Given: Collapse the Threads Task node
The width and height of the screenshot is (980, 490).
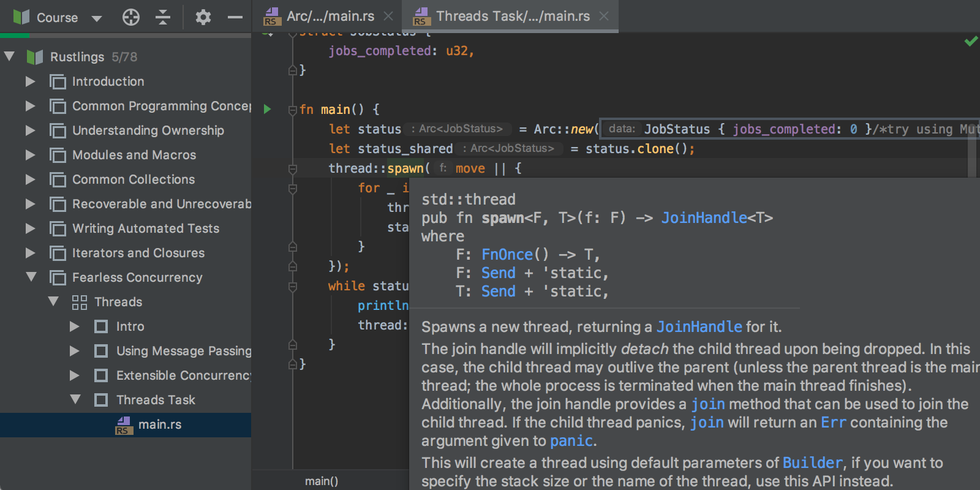Looking at the screenshot, I should [x=75, y=399].
